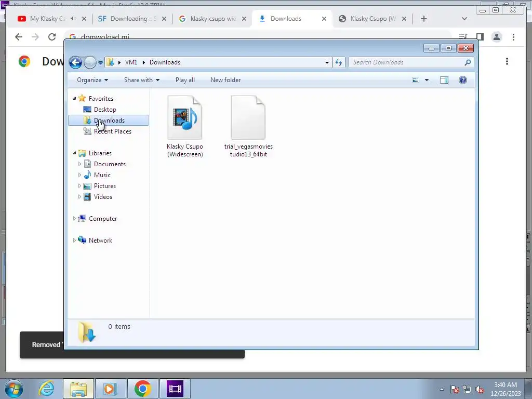Expand the Pictures library
The image size is (532, 399).
pyautogui.click(x=79, y=186)
